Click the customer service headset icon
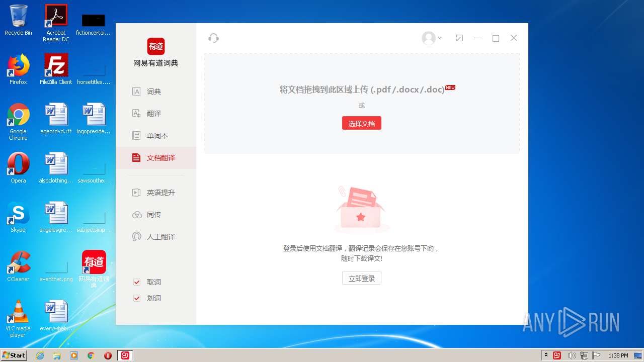644x362 pixels. click(x=213, y=38)
